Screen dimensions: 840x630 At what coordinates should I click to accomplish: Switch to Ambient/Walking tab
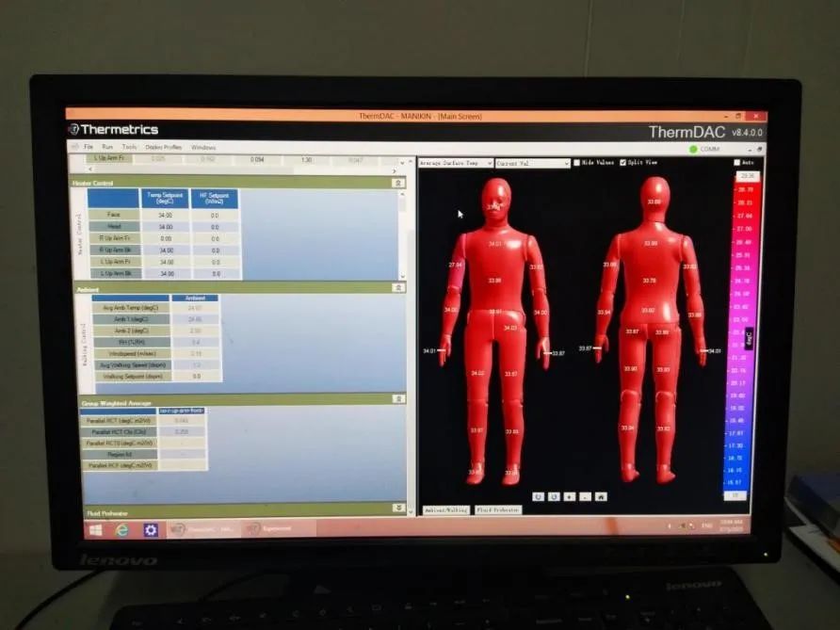(x=446, y=510)
